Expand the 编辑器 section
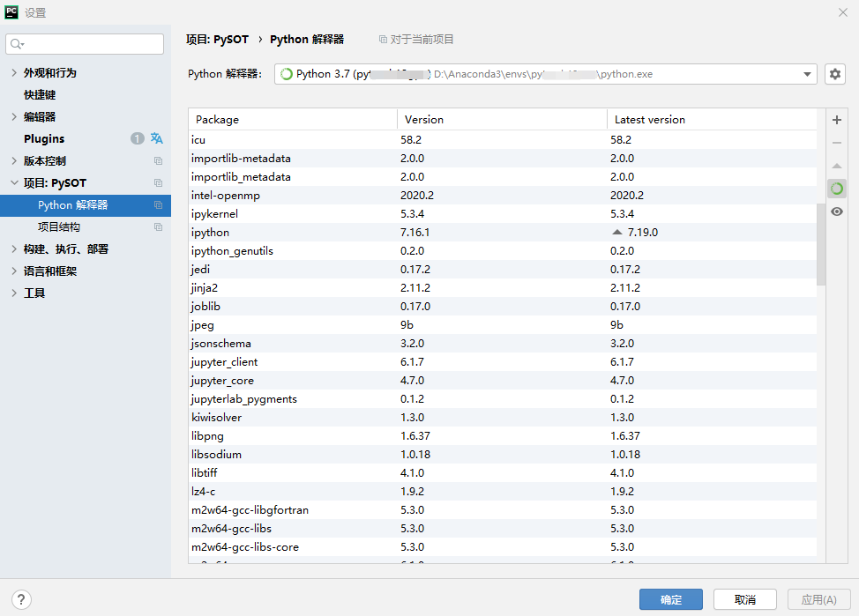The height and width of the screenshot is (616, 859). click(14, 116)
